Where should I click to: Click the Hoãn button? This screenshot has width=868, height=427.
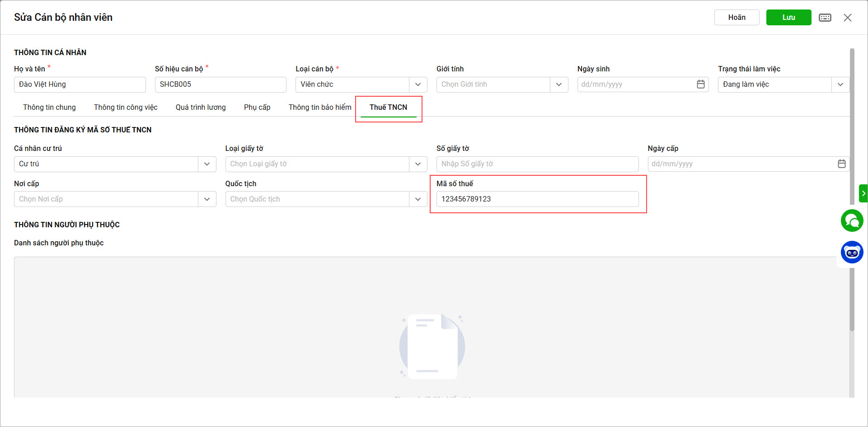(737, 18)
